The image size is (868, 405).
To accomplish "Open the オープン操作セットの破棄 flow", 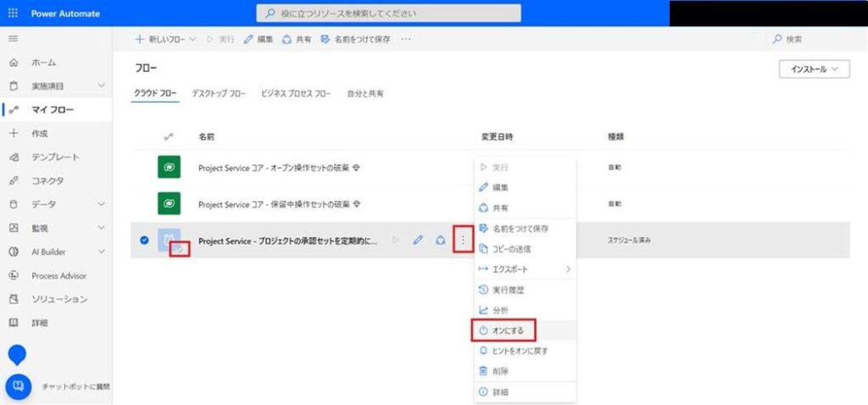I will click(x=274, y=168).
